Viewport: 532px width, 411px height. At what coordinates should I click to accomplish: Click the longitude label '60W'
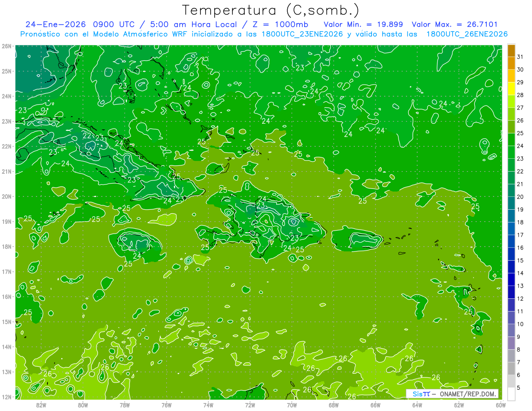[501, 405]
